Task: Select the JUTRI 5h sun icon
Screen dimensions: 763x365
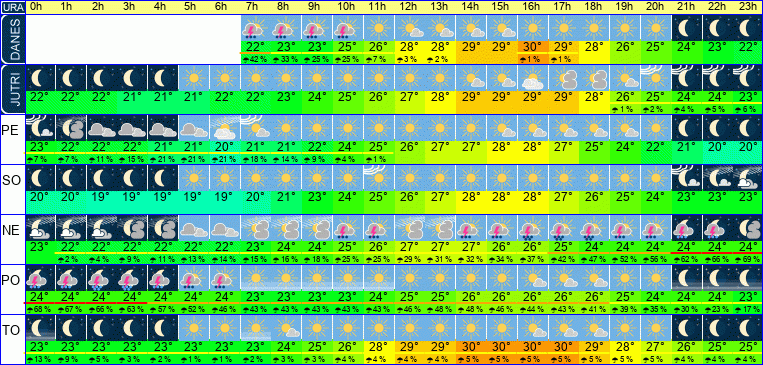Action: tap(194, 77)
